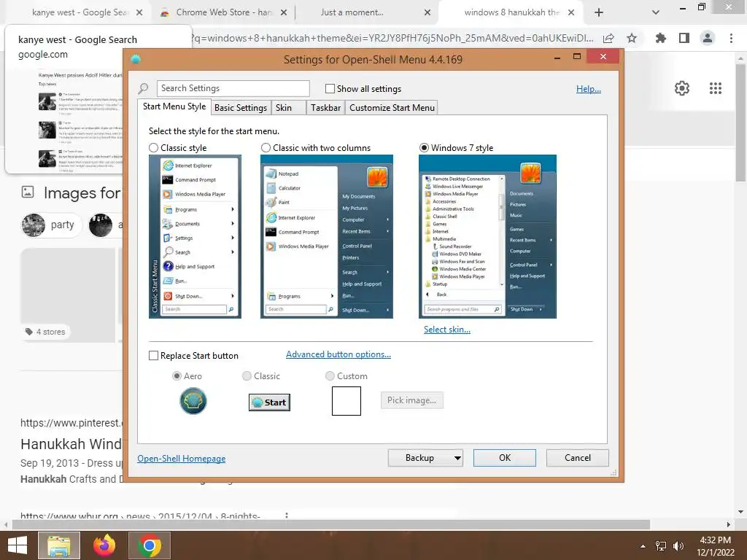
Task: Click the share page icon in address bar
Action: click(608, 38)
